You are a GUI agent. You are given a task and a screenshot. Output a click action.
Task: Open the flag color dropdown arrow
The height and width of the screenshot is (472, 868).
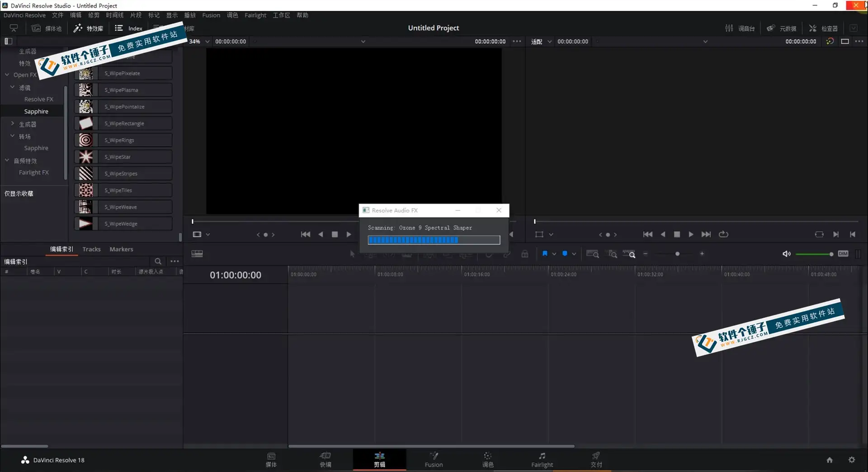(x=554, y=254)
